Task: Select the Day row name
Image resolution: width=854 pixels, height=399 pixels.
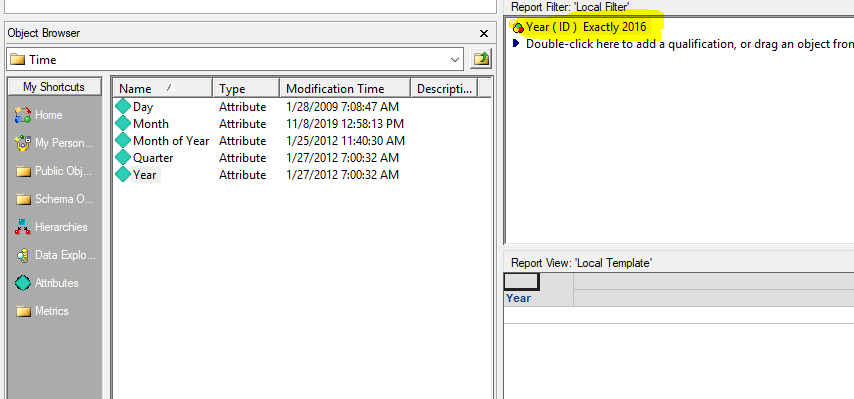Action: [143, 107]
